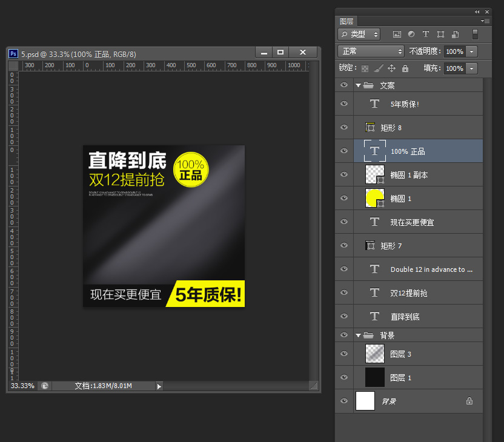Open the 填充 slider dropdown arrow
The width and height of the screenshot is (504, 442).
[471, 68]
